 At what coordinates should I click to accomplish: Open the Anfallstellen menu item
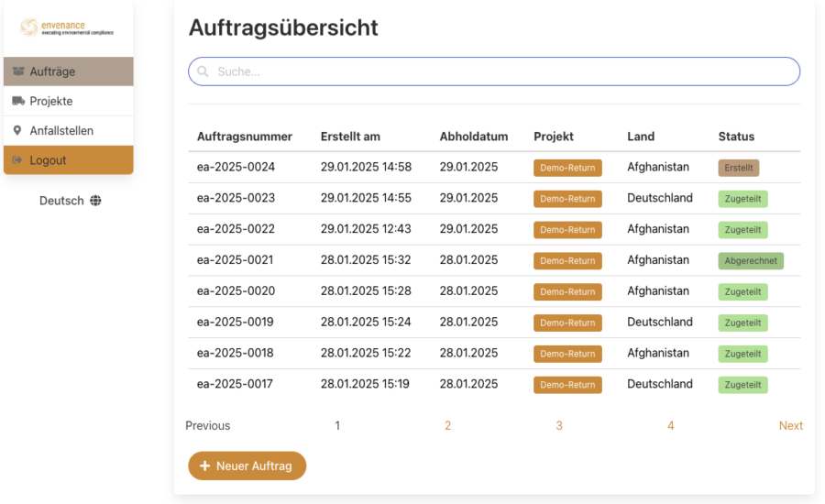[69, 130]
